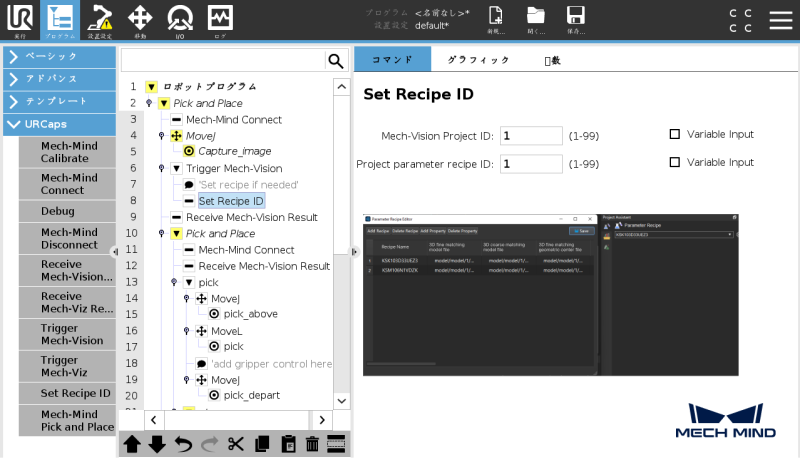Collapse the inner Pick and Place on line 10

[x=177, y=234]
